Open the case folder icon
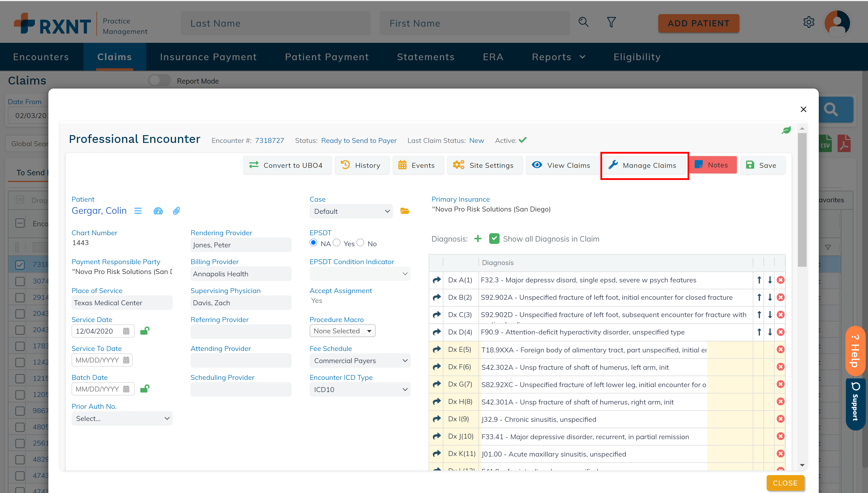This screenshot has height=493, width=868. [x=405, y=211]
